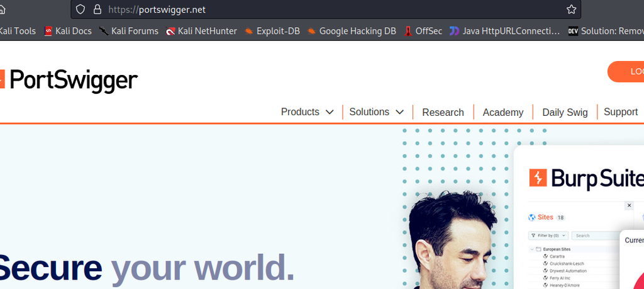Click the globe icon beside Sites
This screenshot has width=644, height=289.
(532, 217)
